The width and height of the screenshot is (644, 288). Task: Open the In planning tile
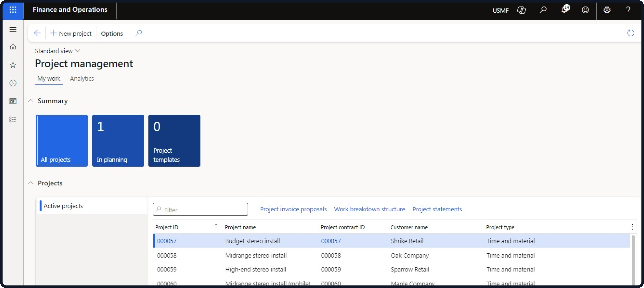118,140
